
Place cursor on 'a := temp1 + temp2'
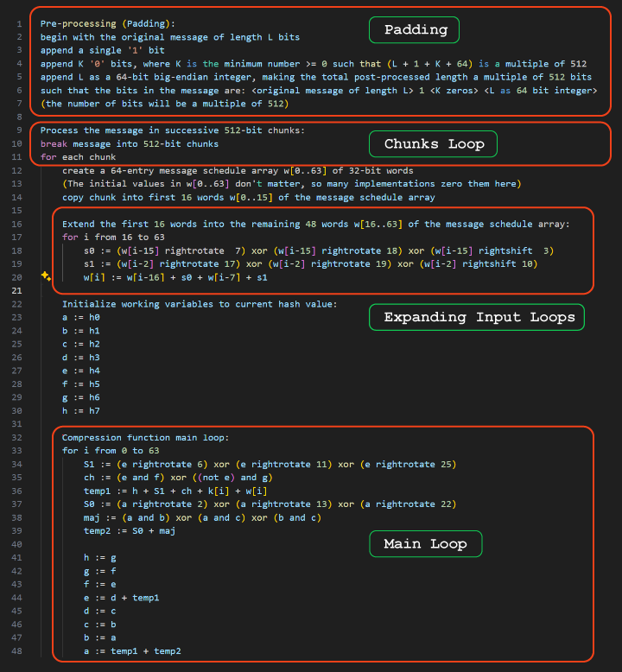(x=132, y=650)
